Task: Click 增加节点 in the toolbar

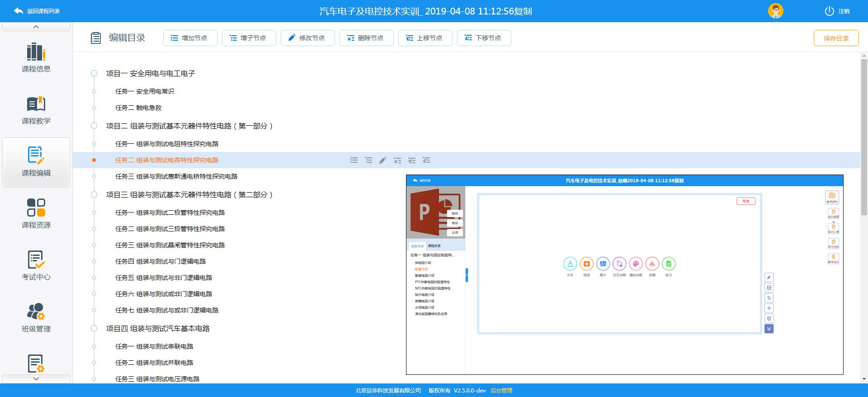Action: pyautogui.click(x=190, y=38)
